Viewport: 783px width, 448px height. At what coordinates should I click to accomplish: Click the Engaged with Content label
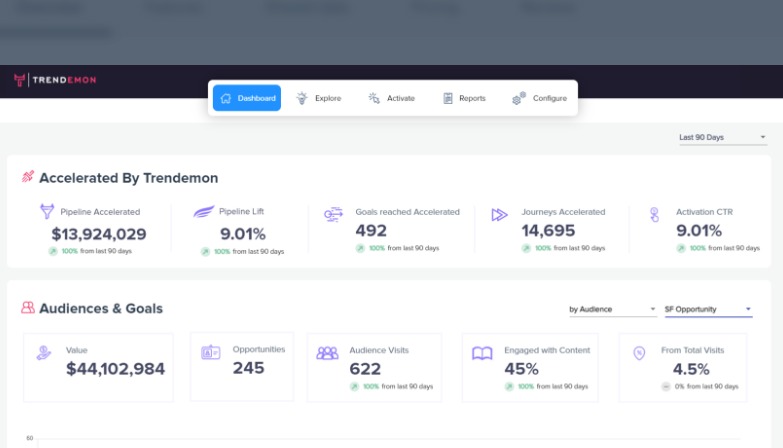pos(547,350)
